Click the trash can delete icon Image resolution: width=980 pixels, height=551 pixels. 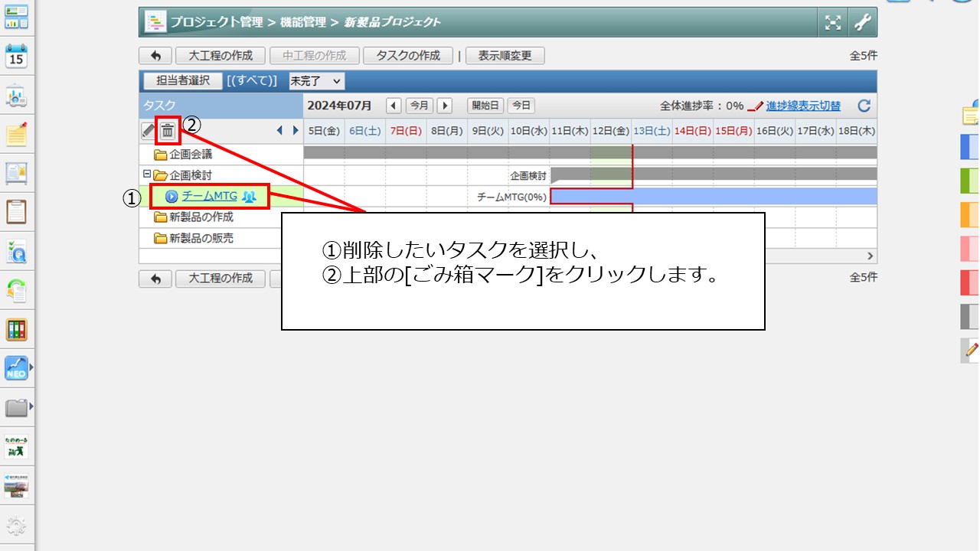pyautogui.click(x=168, y=131)
